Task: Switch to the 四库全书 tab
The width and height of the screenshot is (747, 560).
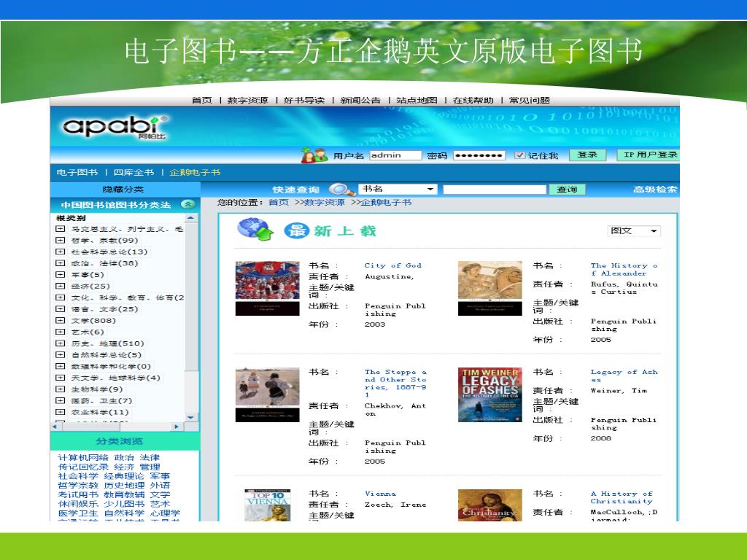Action: (133, 172)
